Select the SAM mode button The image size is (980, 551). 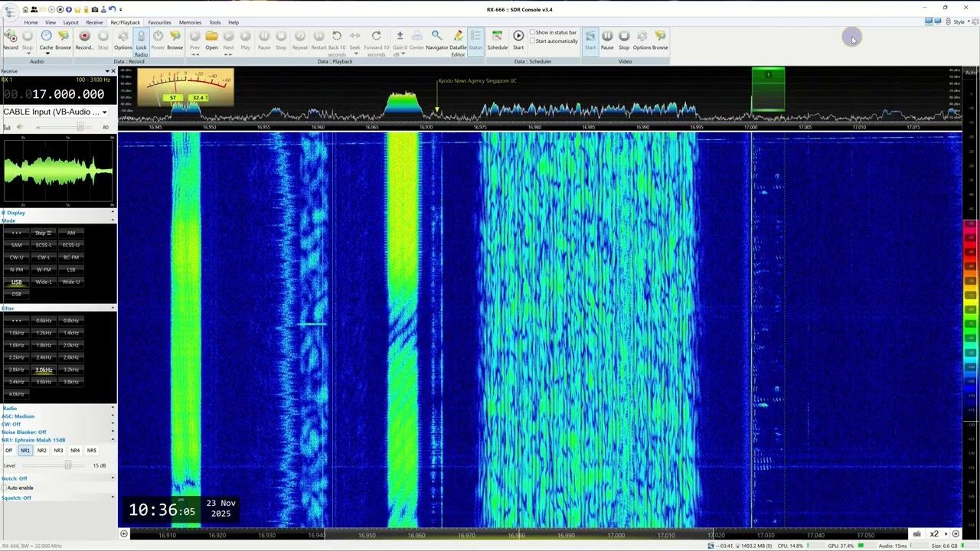point(16,245)
